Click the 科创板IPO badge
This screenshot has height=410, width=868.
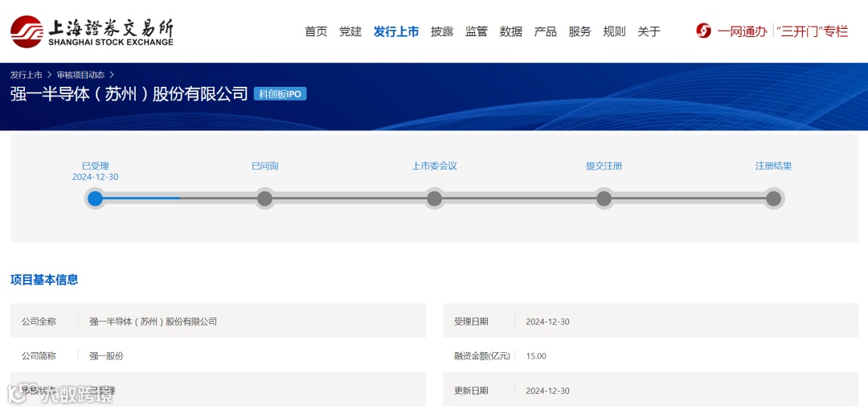coord(280,94)
